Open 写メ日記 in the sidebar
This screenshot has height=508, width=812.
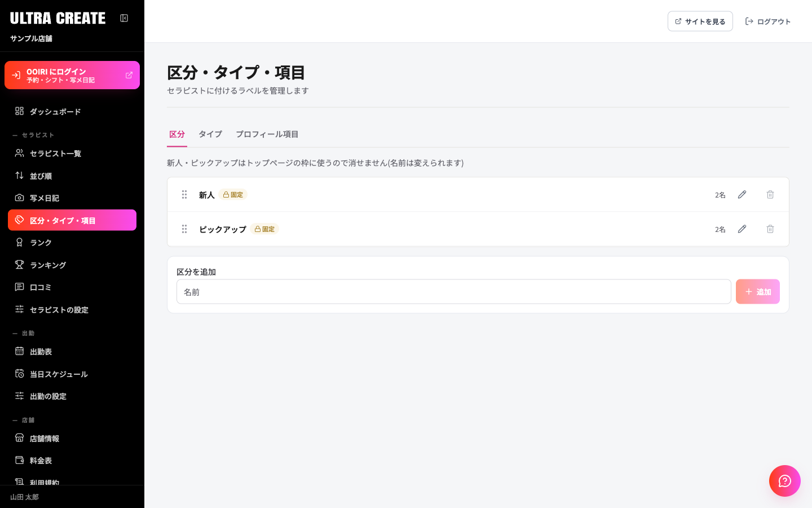pos(72,198)
